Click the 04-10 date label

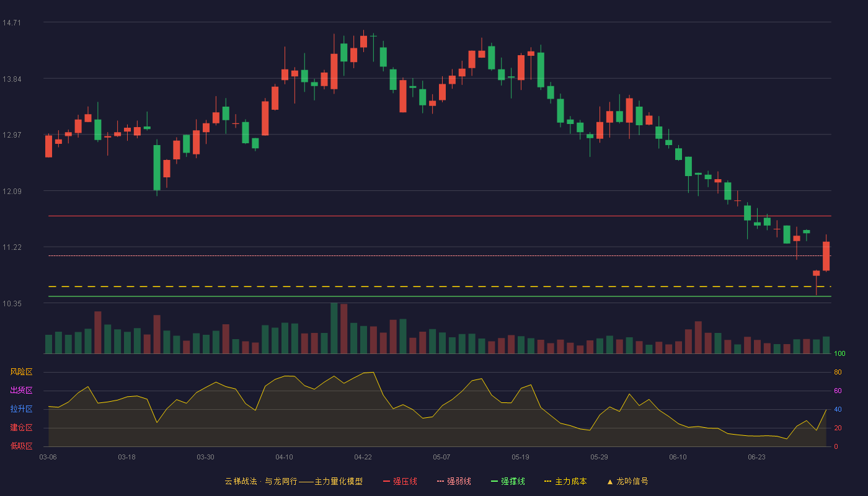[284, 457]
